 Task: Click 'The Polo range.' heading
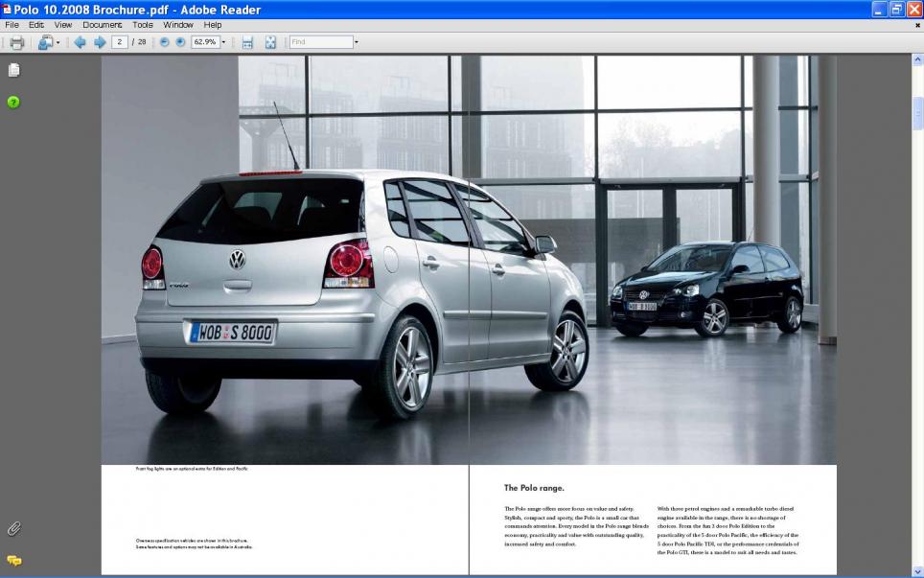(534, 488)
